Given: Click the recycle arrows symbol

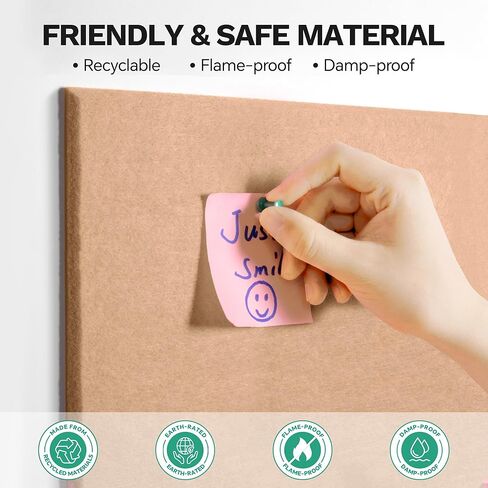Looking at the screenshot, I should [x=68, y=451].
